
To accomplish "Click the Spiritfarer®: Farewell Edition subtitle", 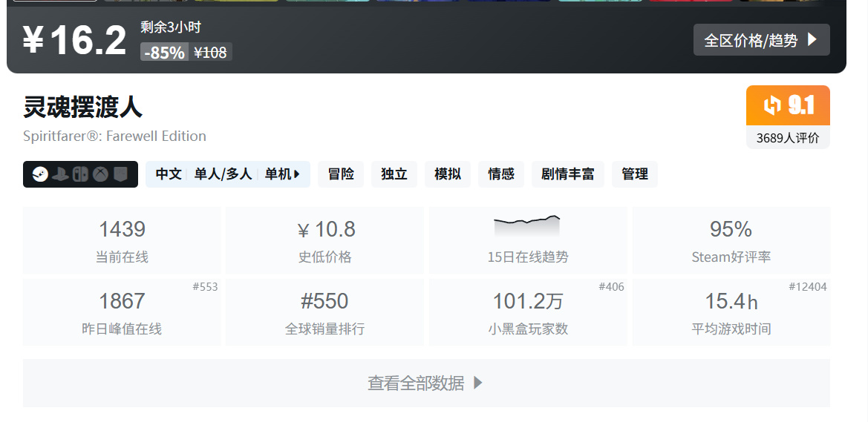I will (114, 136).
